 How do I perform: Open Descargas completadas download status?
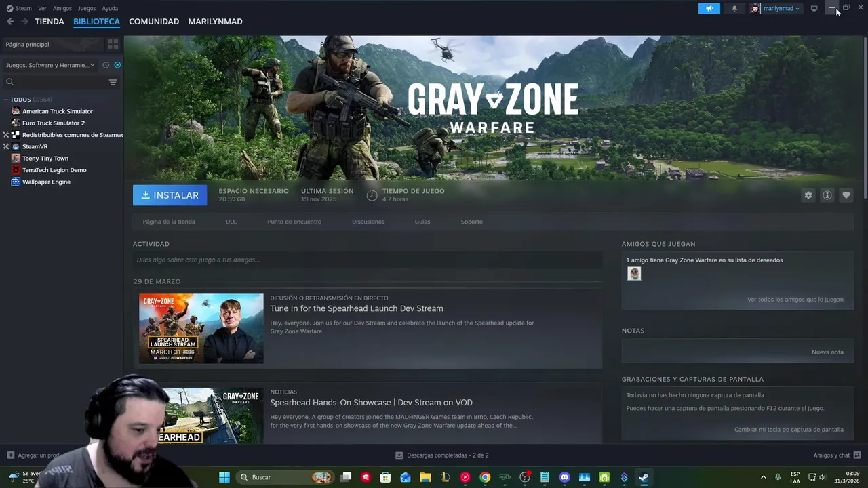(x=442, y=455)
